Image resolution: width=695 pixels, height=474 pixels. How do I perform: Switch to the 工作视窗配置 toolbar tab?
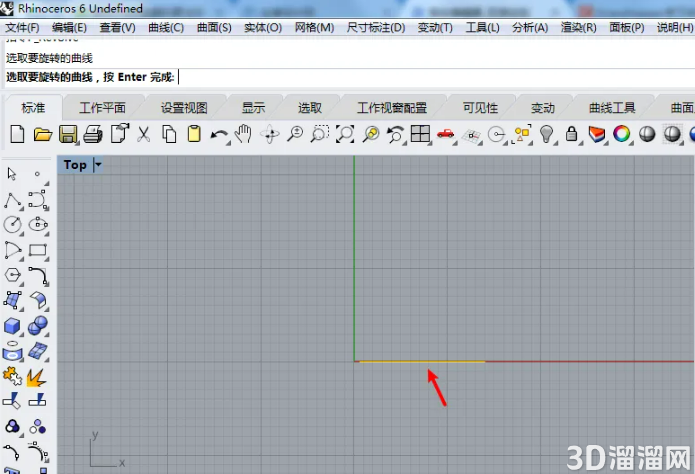(x=392, y=107)
